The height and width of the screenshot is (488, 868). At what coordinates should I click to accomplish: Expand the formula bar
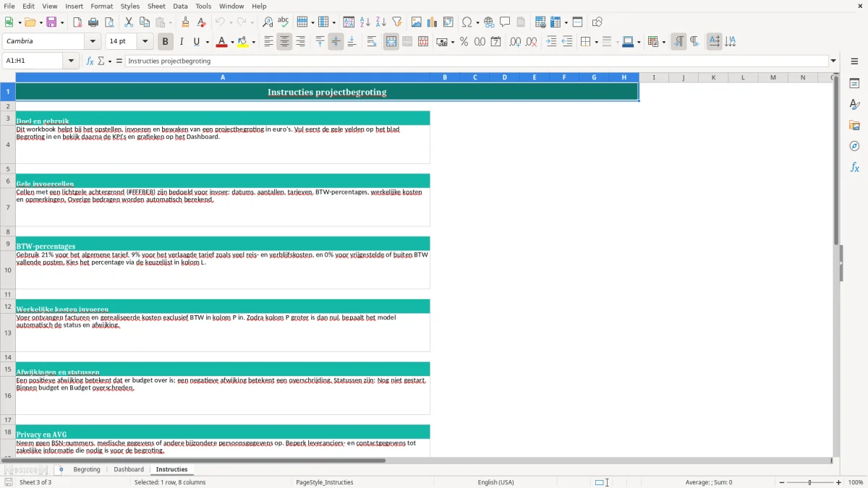pos(833,61)
